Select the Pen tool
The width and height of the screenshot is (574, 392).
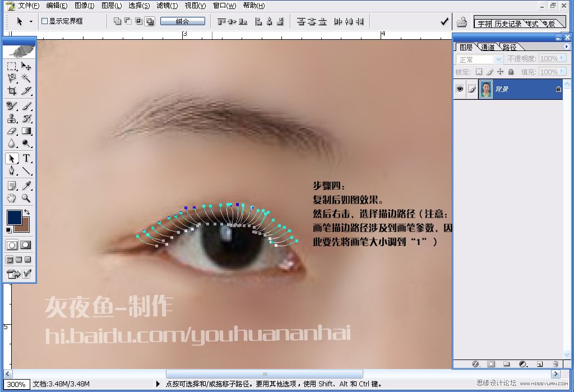coord(12,170)
